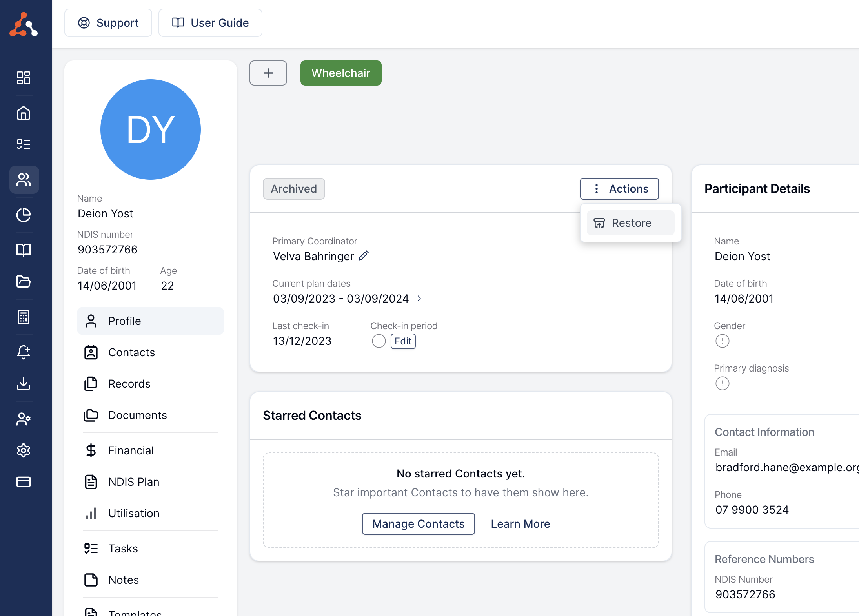Click the green Wheelchair tag
Screen dimensions: 859x616
tap(340, 73)
